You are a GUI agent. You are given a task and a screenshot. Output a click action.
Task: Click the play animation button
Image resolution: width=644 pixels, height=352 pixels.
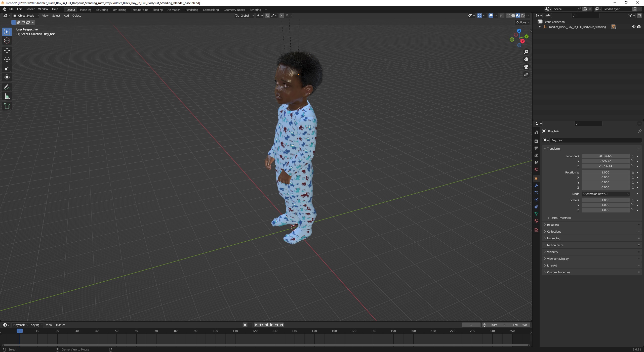[x=271, y=325]
